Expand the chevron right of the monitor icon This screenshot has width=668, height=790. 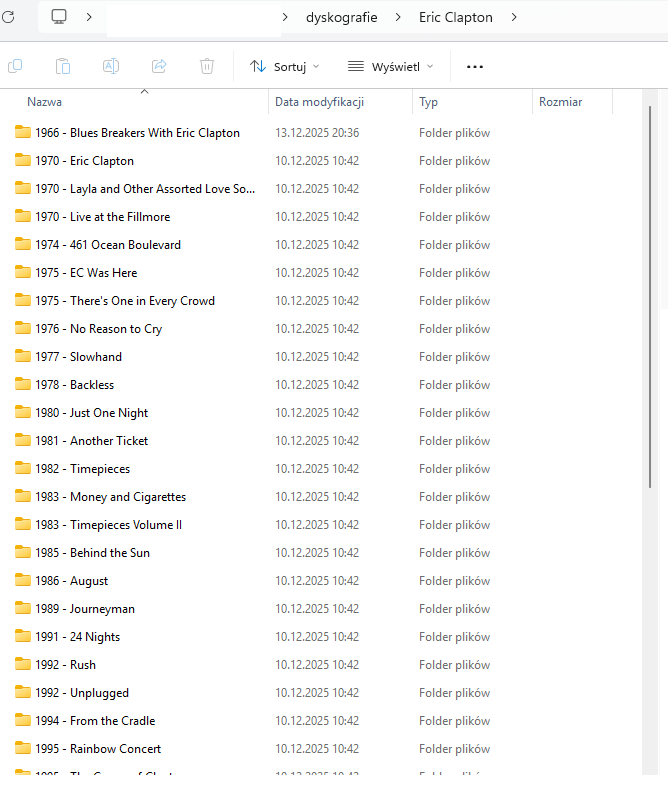click(x=89, y=17)
